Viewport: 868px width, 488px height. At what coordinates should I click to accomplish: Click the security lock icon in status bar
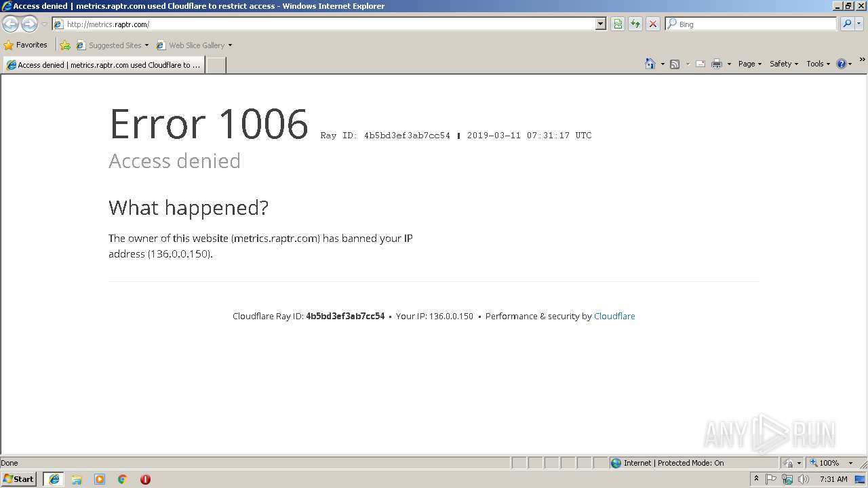(x=789, y=463)
